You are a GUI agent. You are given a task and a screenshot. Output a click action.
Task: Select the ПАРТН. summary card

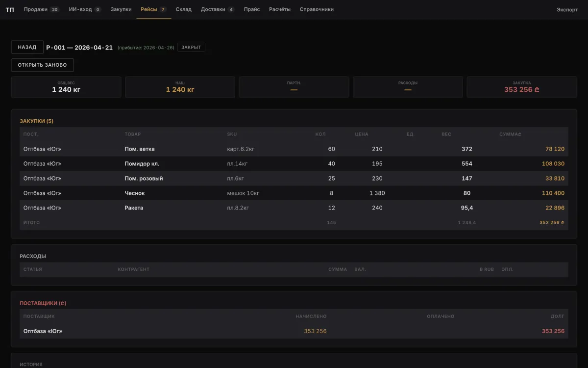click(294, 87)
